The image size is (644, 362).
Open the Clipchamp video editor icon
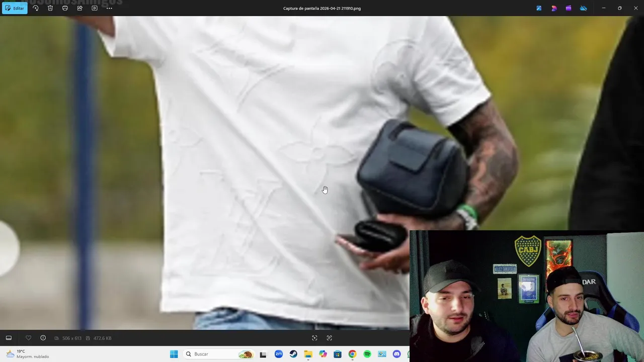569,8
